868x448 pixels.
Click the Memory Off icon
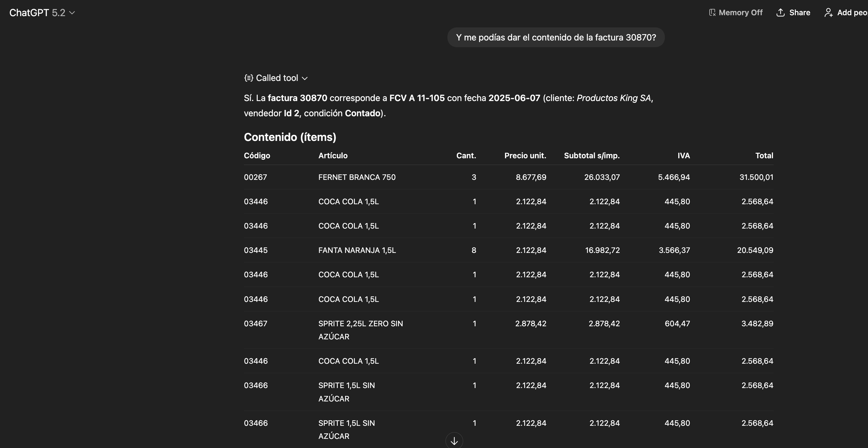coord(712,12)
